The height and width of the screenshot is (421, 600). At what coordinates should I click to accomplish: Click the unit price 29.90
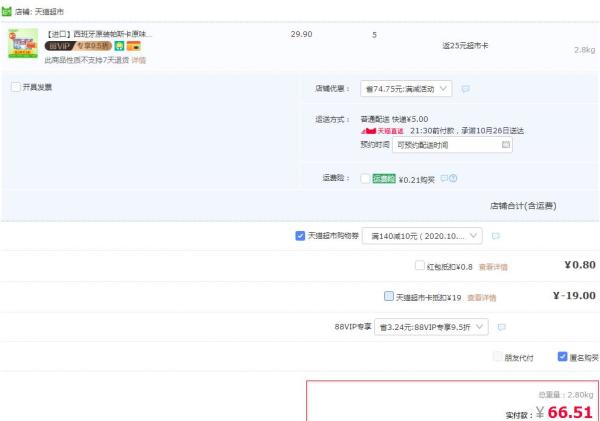tap(302, 34)
